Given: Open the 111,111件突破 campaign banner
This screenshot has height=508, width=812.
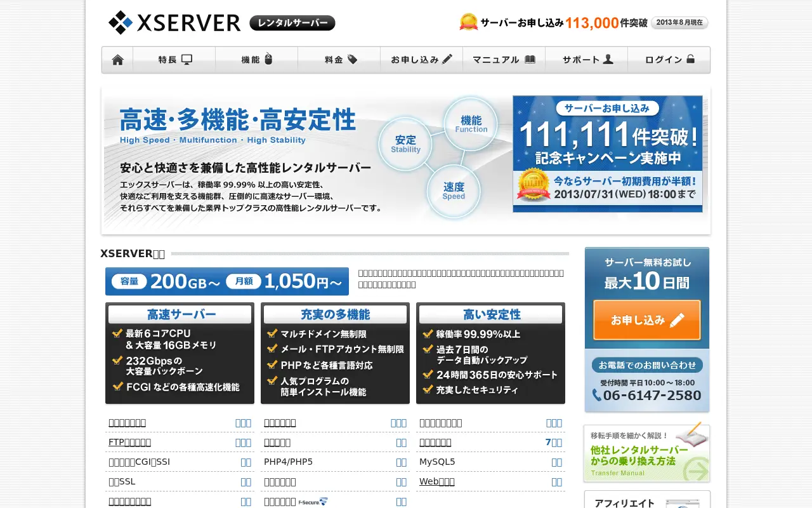Looking at the screenshot, I should point(608,154).
